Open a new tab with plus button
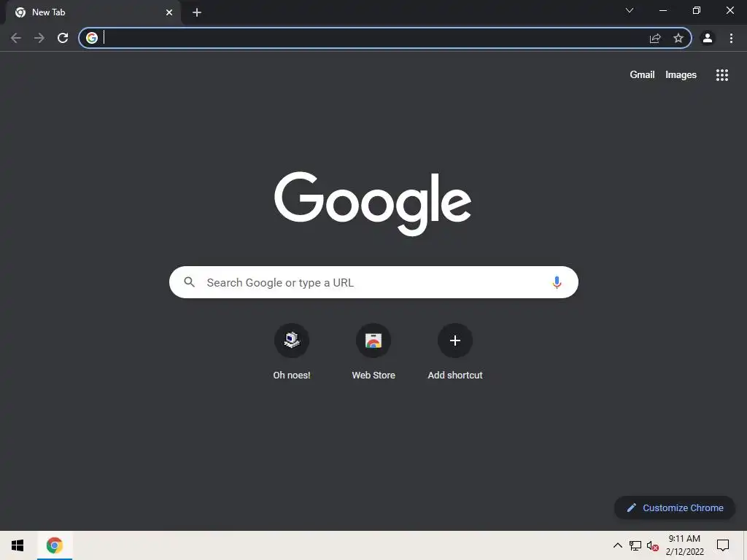This screenshot has width=747, height=560. (x=197, y=12)
